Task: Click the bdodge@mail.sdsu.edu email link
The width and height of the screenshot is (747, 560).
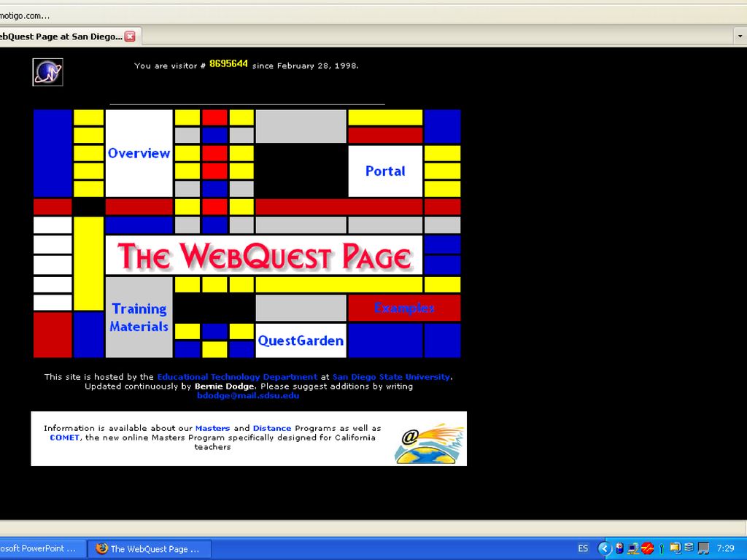Action: [248, 395]
